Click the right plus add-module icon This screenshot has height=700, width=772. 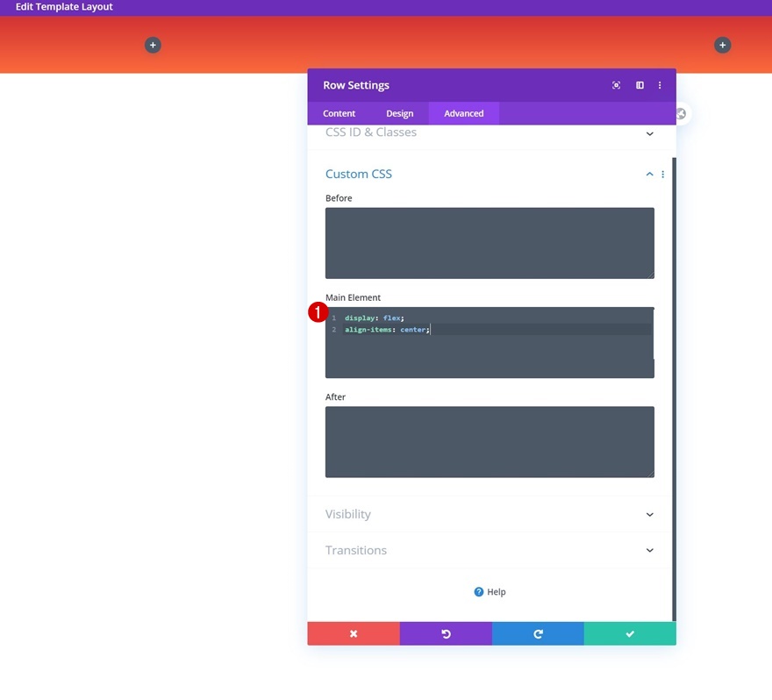click(x=722, y=46)
